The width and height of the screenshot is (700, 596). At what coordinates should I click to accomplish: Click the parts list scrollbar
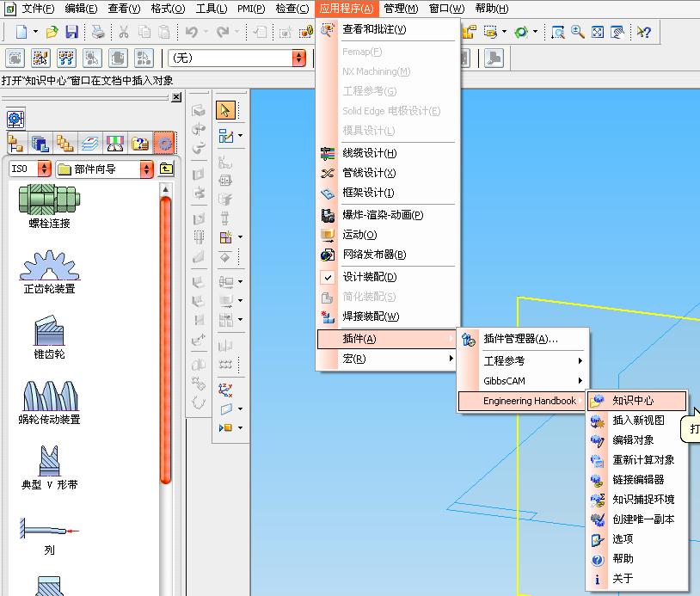[166, 341]
